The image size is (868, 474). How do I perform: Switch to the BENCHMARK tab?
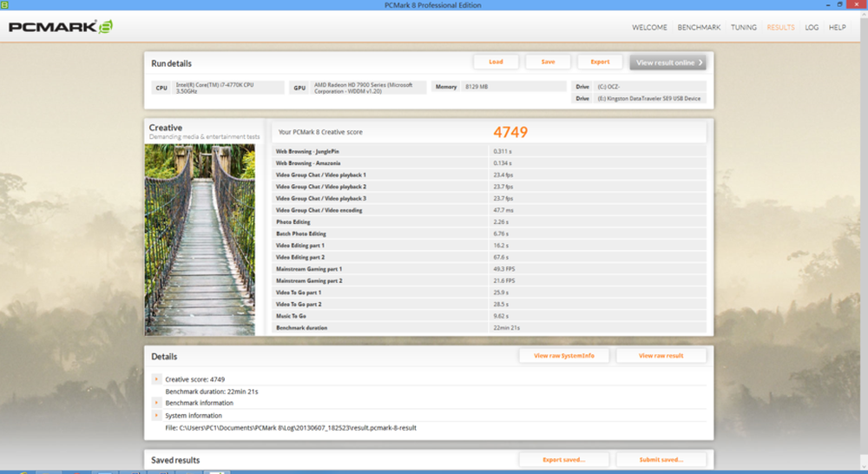[699, 27]
